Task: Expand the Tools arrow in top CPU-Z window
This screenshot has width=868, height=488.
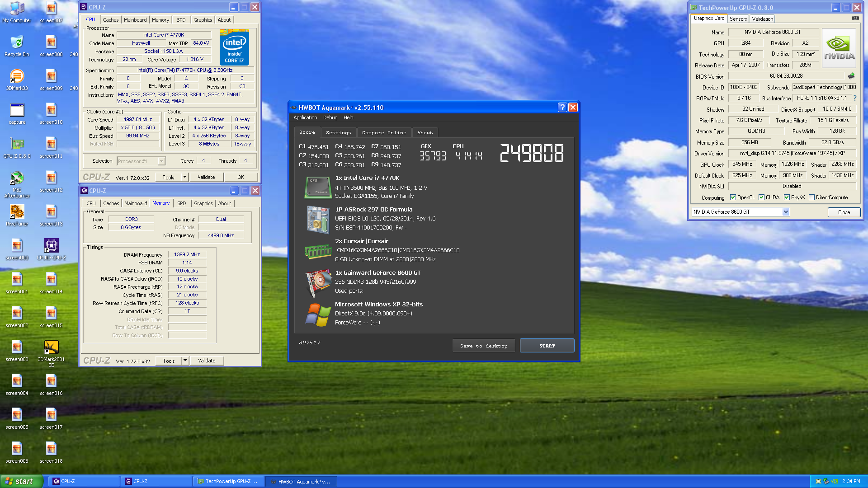Action: point(184,177)
